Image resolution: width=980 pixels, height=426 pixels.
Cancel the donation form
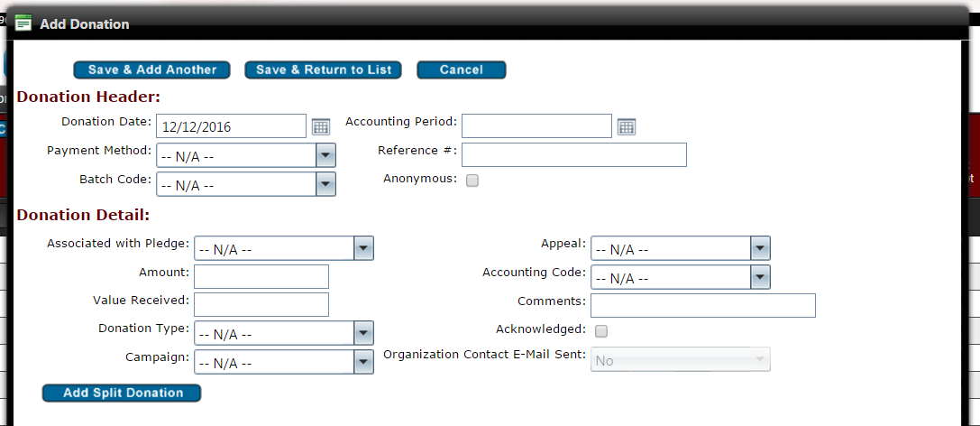[461, 69]
